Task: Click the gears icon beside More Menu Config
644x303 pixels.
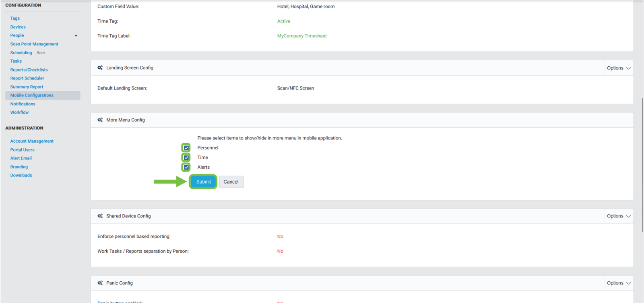Action: coord(100,120)
